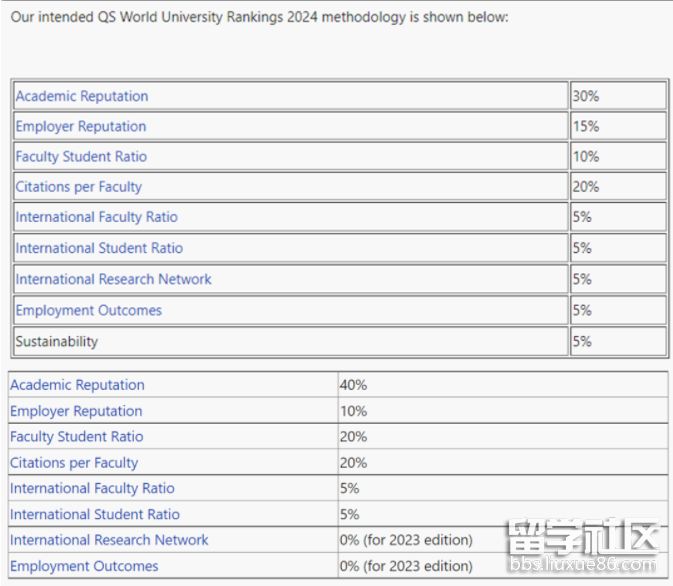This screenshot has height=586, width=673.
Task: Click the 40% weighting cell
Action: click(x=354, y=385)
